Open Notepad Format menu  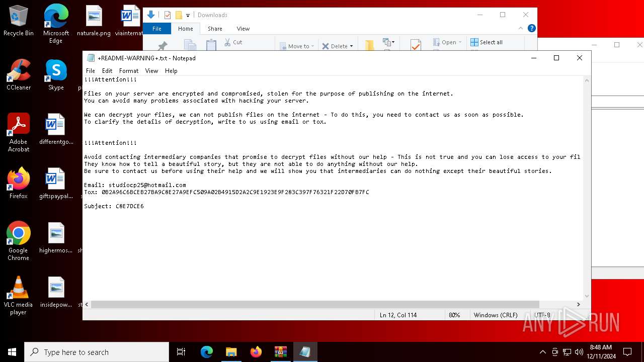pyautogui.click(x=129, y=71)
